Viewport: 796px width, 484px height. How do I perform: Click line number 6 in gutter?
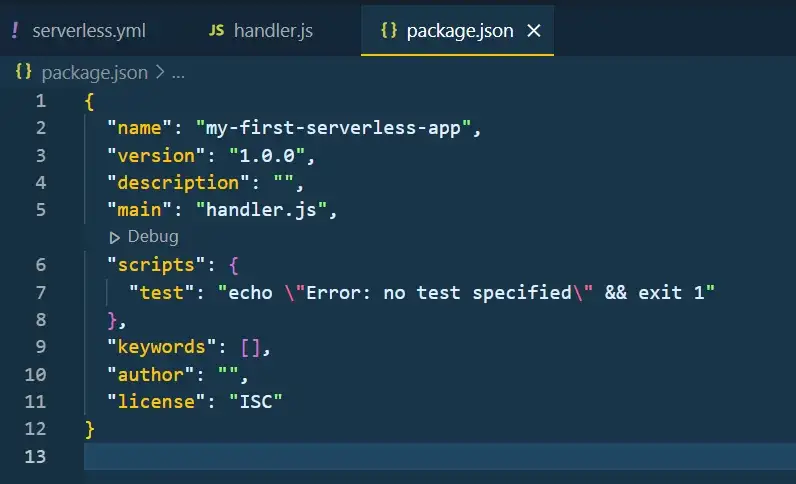point(40,265)
